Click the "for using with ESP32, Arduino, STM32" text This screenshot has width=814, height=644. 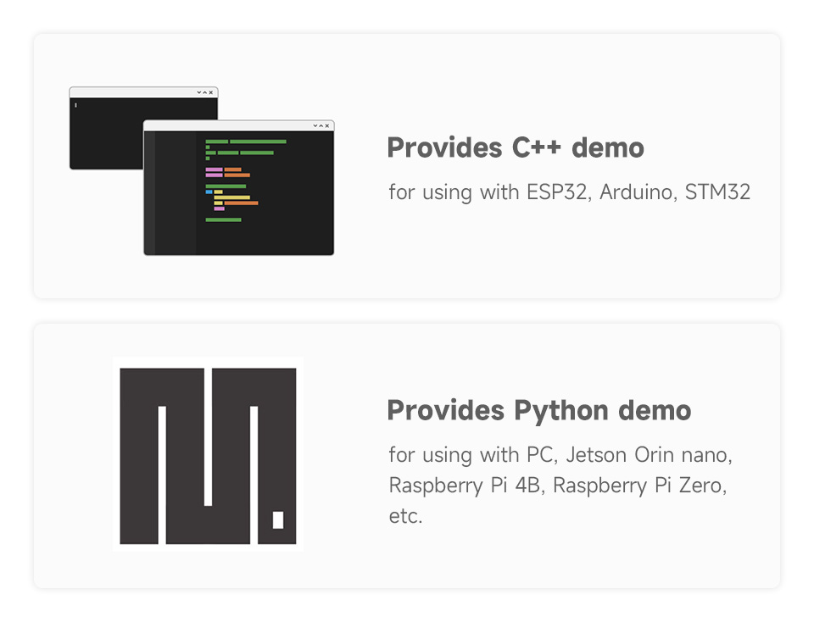point(569,192)
